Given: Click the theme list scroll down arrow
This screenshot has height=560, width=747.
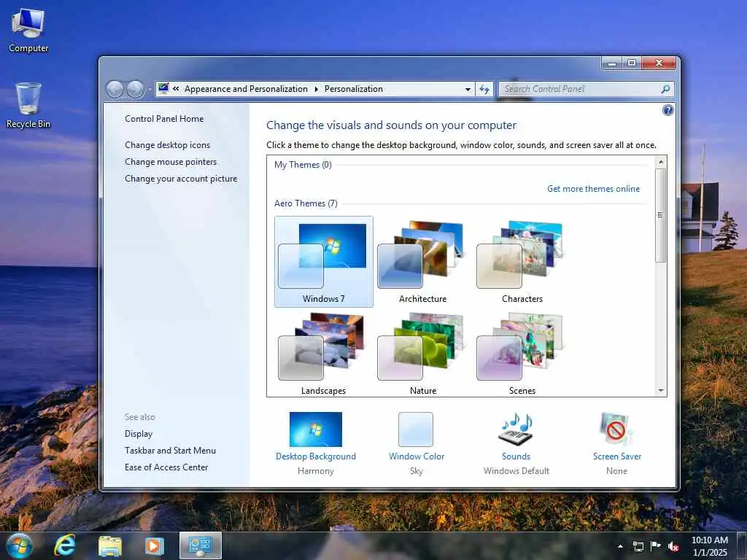Looking at the screenshot, I should click(x=661, y=391).
